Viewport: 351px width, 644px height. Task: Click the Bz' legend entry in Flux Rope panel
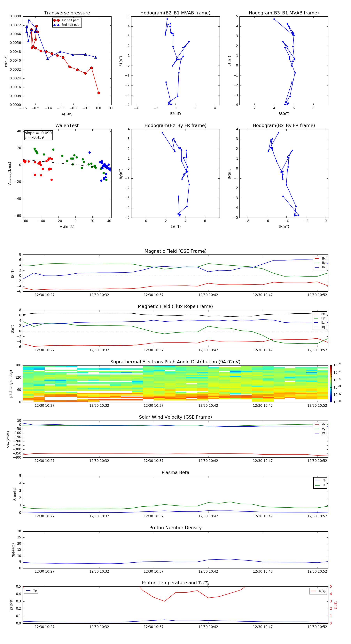pos(320,323)
